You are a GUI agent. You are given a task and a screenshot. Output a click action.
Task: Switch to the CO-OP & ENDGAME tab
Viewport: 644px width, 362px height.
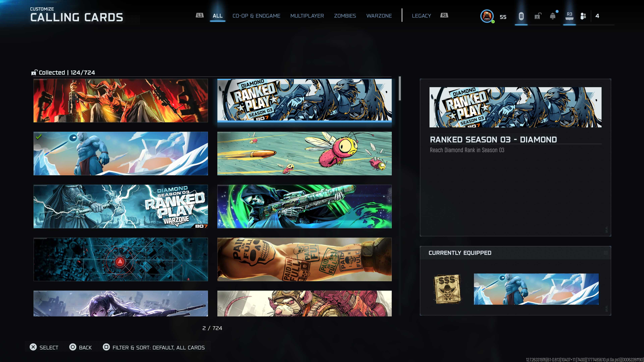(256, 16)
